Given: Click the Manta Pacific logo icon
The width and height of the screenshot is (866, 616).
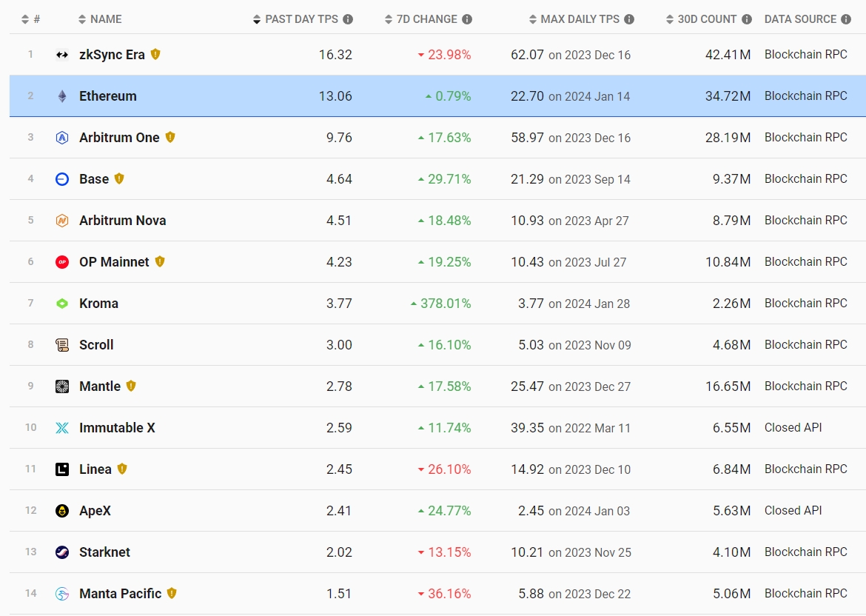Looking at the screenshot, I should (62, 593).
